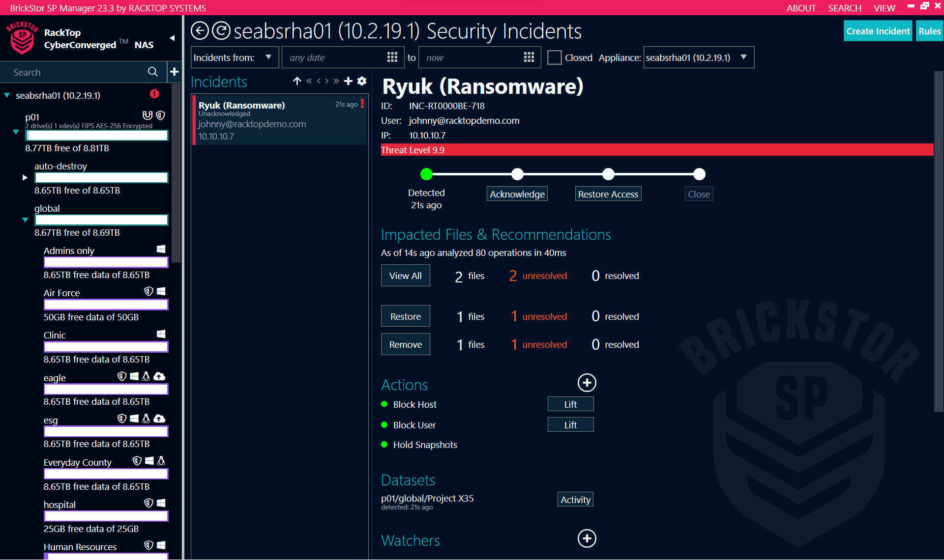
Task: Click the penguin icon on Everyday County
Action: click(x=161, y=461)
